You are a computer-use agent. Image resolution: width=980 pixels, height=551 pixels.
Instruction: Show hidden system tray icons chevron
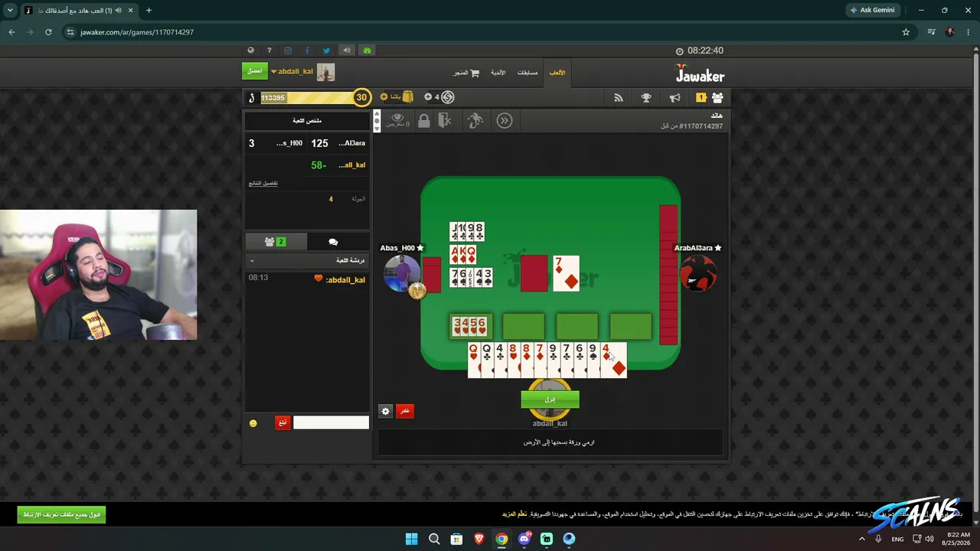click(x=861, y=539)
